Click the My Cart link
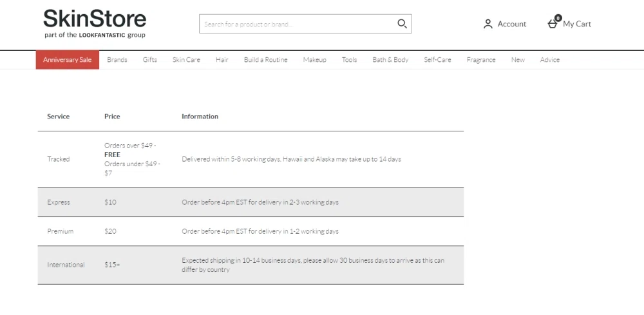 point(577,24)
